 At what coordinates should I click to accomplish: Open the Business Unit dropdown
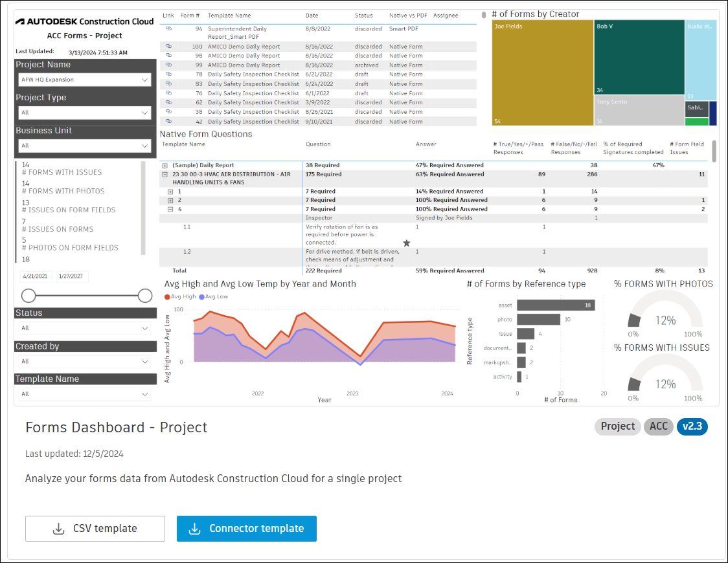click(85, 146)
